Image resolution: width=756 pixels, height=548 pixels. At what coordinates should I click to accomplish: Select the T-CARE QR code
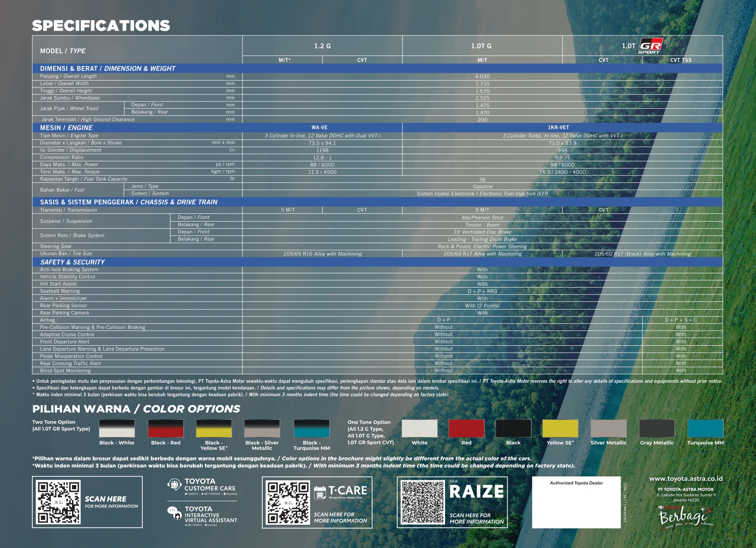click(288, 502)
